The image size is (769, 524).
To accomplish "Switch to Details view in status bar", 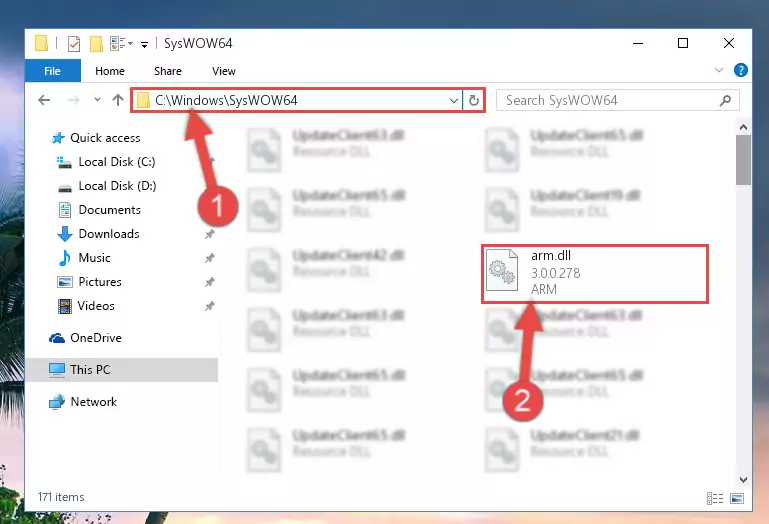I will [715, 498].
